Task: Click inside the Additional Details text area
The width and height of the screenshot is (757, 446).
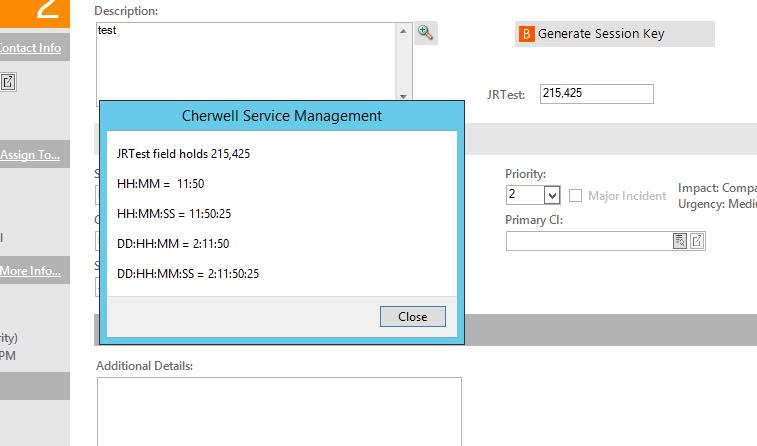Action: coord(278,410)
